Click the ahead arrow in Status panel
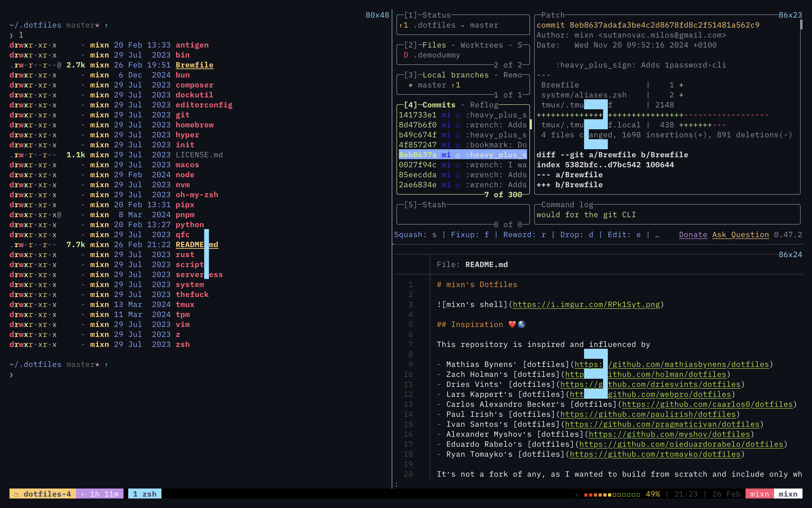 [x=401, y=25]
